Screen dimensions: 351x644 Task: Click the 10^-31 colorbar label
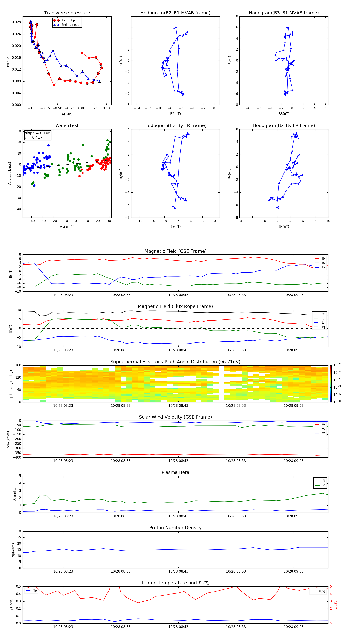coord(337,402)
